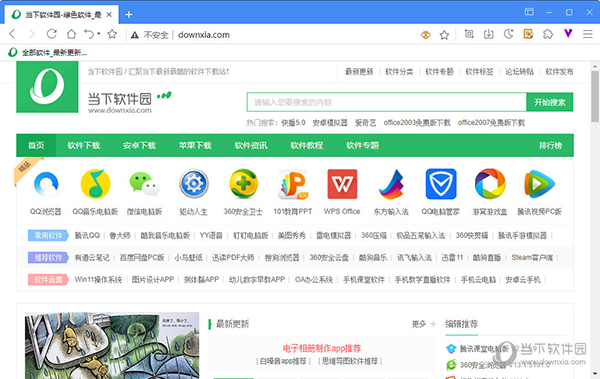Switch to the 软件教程 navigation tab
The height and width of the screenshot is (379, 600).
[307, 145]
